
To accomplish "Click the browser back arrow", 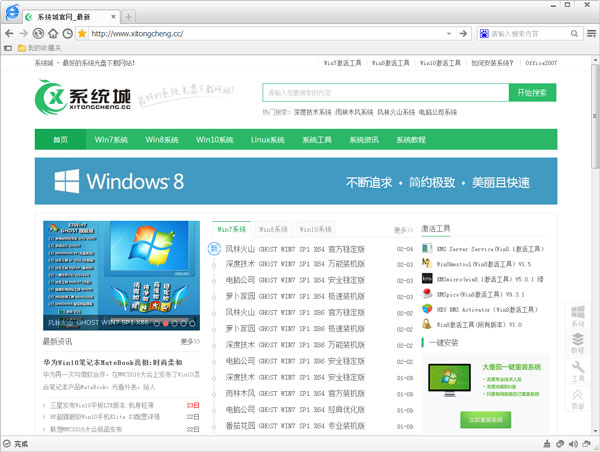I will [9, 34].
